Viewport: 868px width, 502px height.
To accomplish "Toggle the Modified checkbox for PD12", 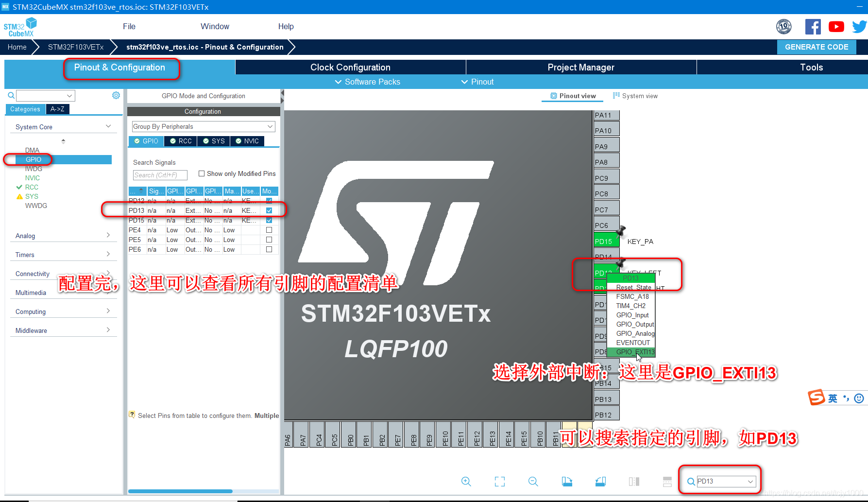I will [269, 201].
